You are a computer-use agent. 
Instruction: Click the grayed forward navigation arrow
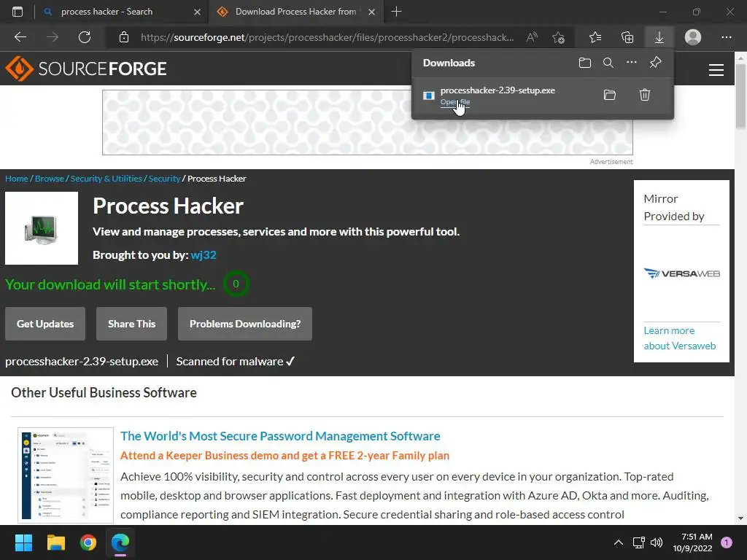click(x=53, y=37)
